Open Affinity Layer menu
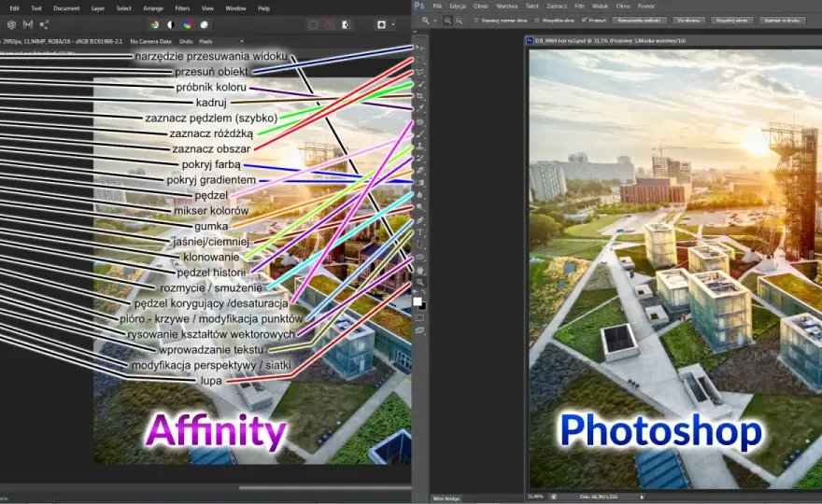The width and height of the screenshot is (822, 504). click(98, 8)
